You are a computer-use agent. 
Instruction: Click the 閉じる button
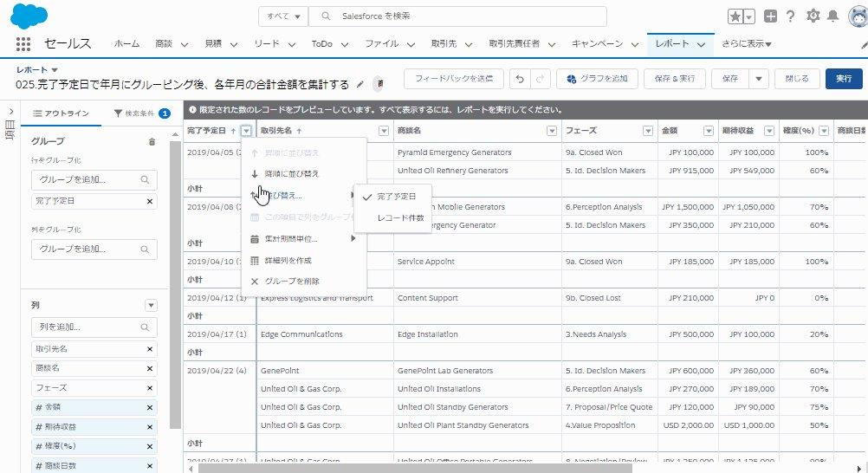click(x=797, y=79)
